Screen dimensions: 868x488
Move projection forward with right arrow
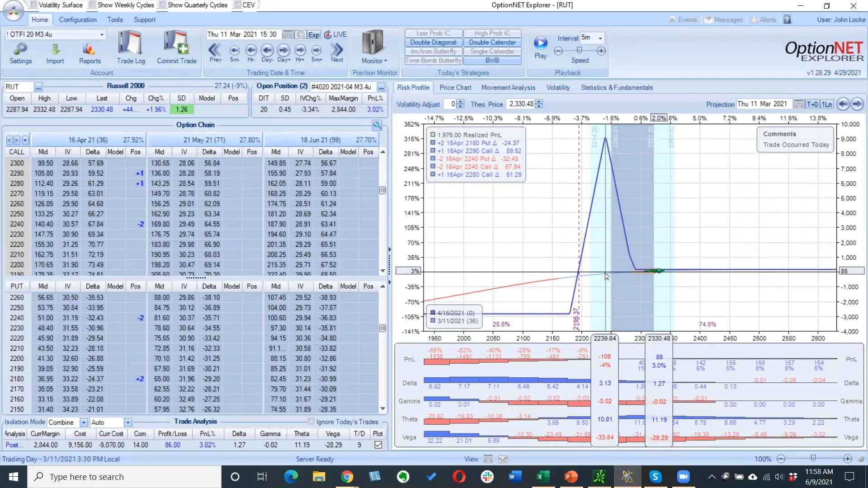(857, 104)
